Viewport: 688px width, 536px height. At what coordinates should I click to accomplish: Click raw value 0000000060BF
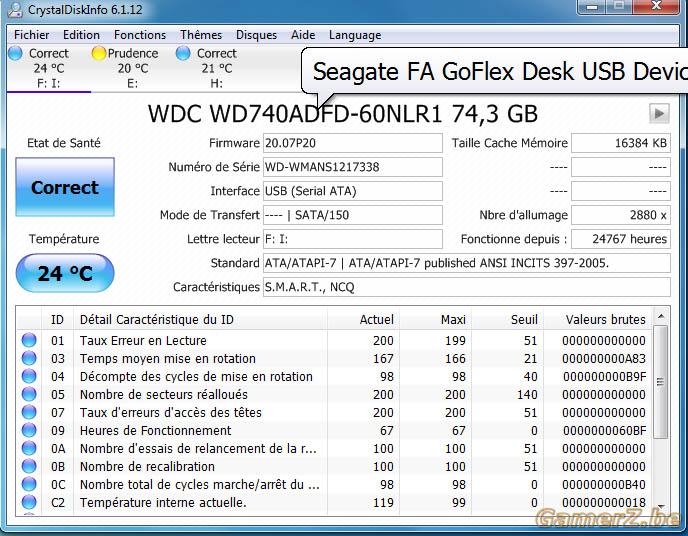coord(604,430)
